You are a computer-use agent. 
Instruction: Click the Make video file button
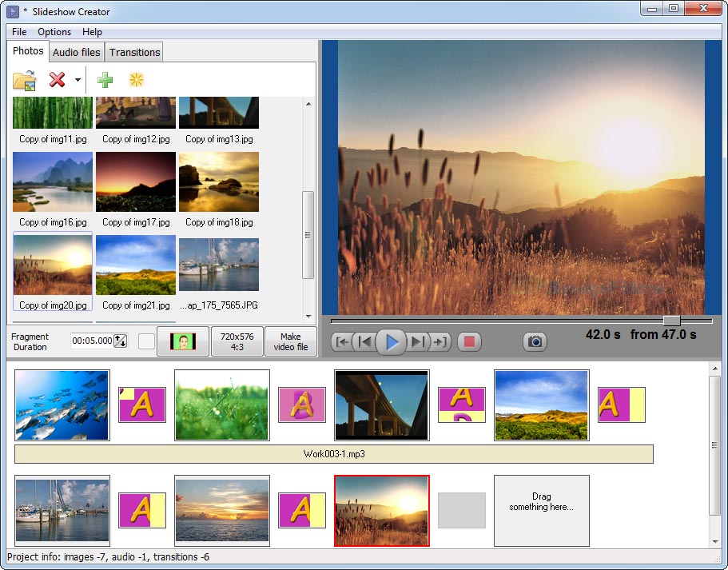tap(290, 341)
